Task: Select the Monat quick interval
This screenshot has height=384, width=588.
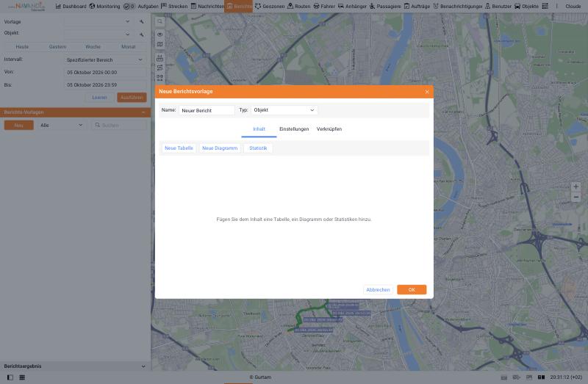Action: point(128,47)
